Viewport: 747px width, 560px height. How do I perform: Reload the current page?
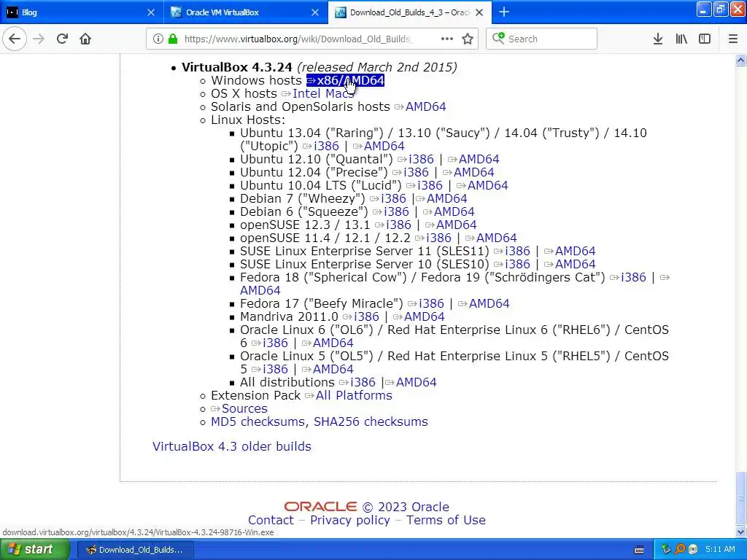point(62,39)
